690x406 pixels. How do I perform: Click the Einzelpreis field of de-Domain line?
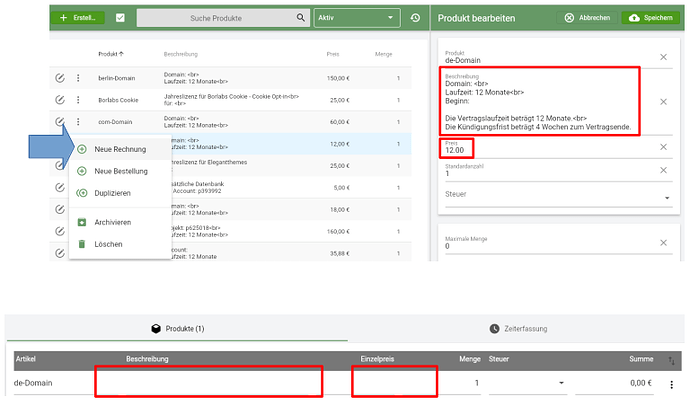tap(394, 381)
